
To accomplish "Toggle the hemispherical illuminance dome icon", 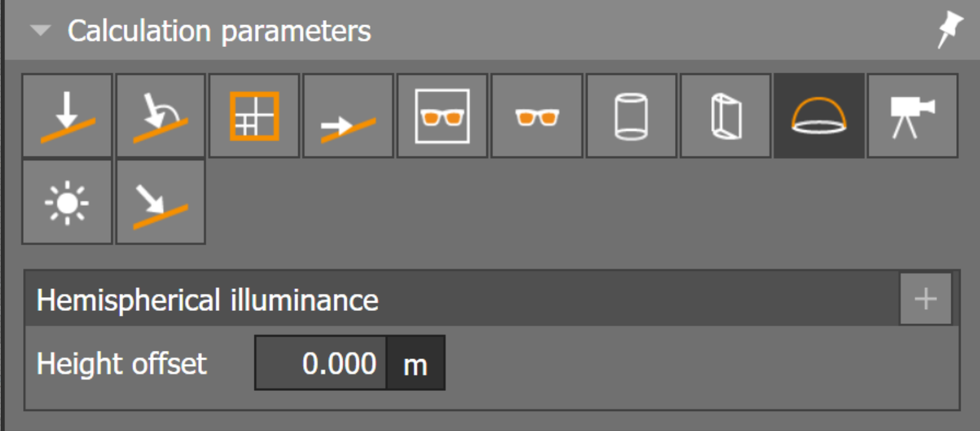I will (819, 115).
